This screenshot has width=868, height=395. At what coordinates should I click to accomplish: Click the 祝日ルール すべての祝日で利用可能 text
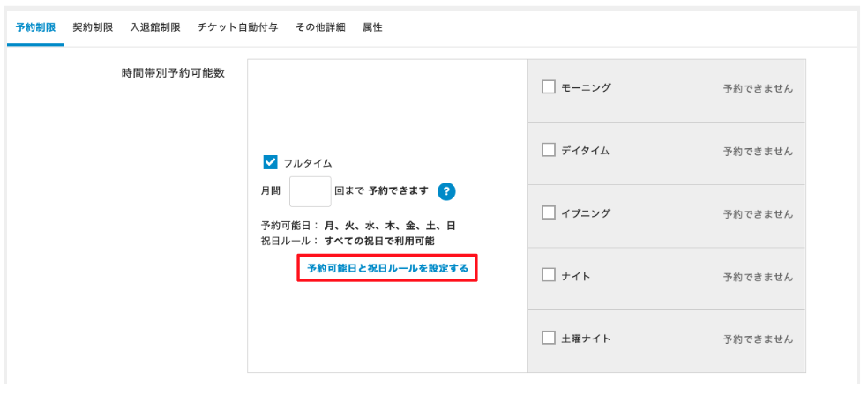[x=367, y=240]
